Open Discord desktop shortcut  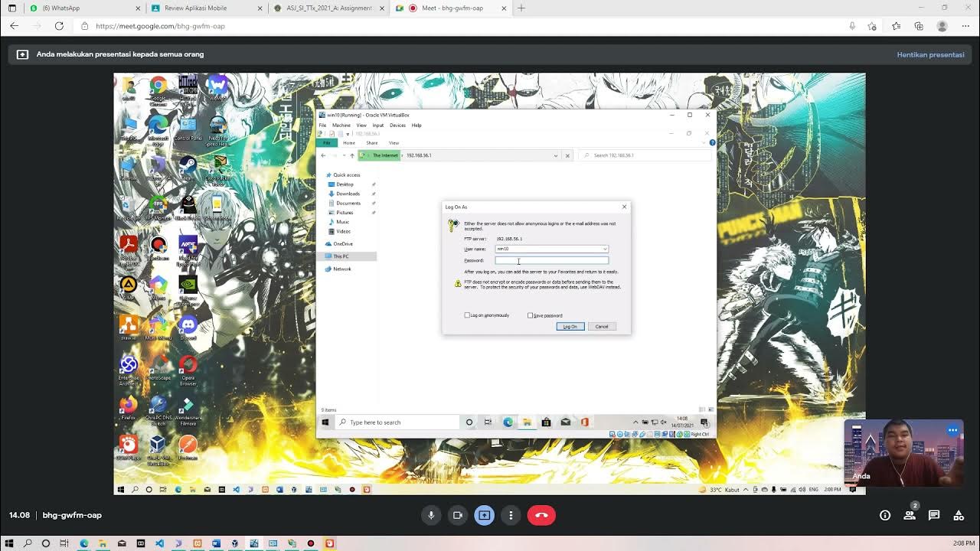point(188,329)
